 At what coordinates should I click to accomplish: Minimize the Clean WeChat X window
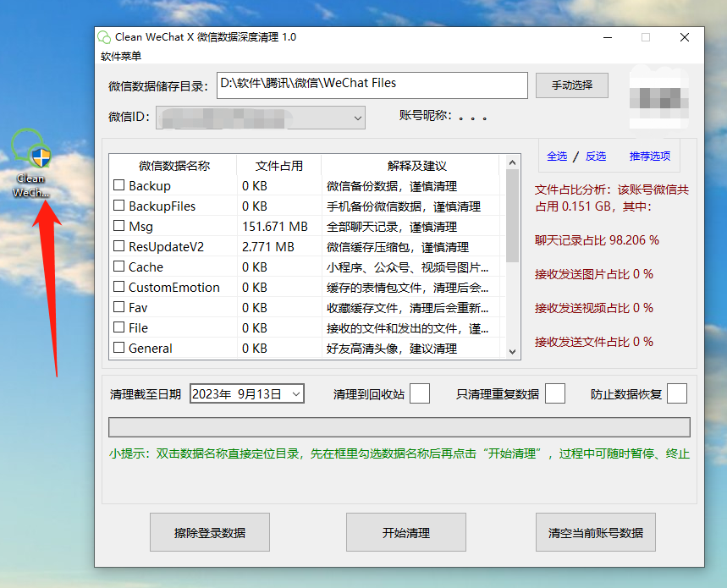(x=608, y=37)
